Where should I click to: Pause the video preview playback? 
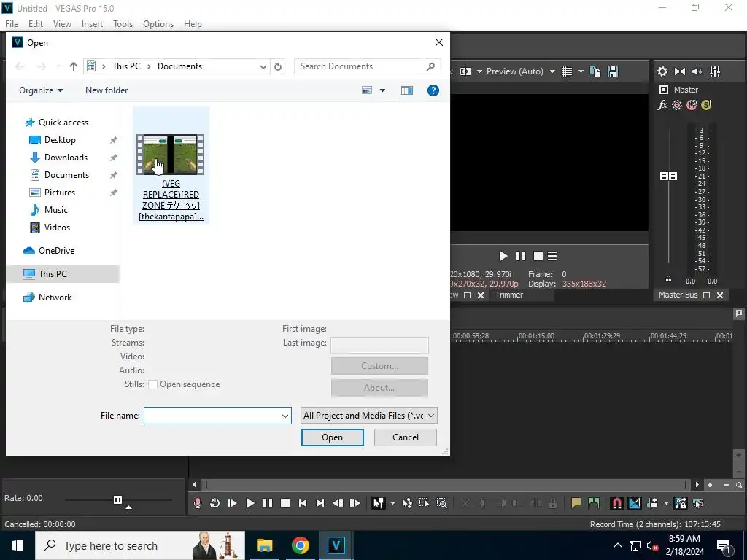click(x=521, y=256)
